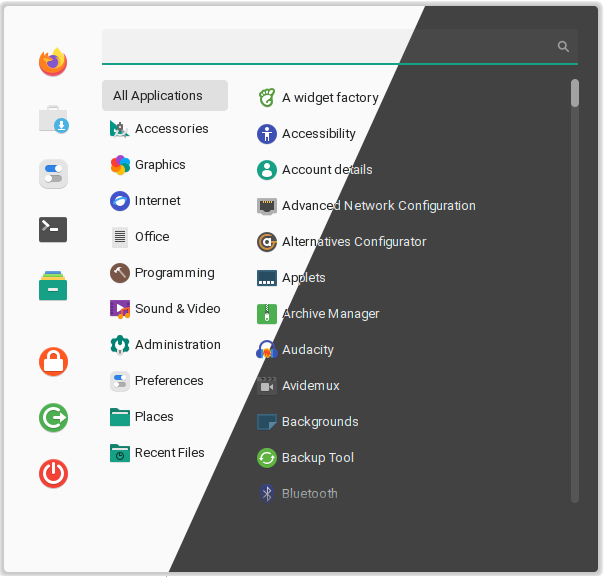Click the orange Lock Screen icon
This screenshot has width=604, height=577.
[x=54, y=361]
